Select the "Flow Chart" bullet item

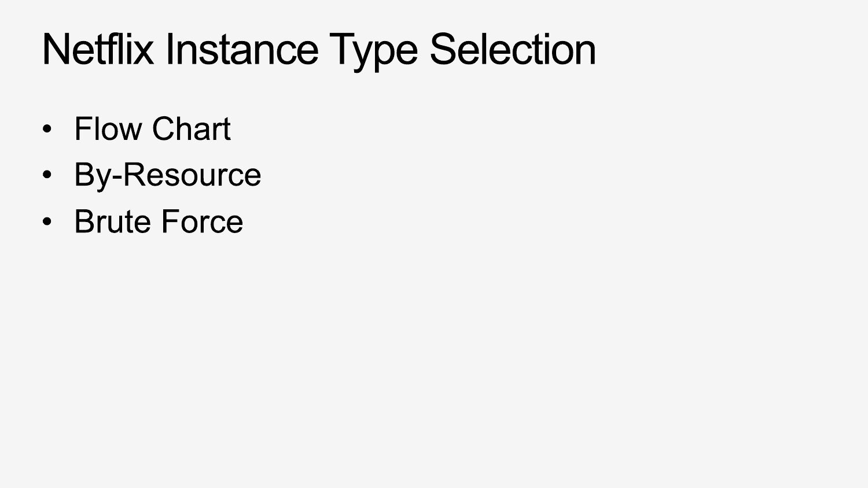(152, 128)
